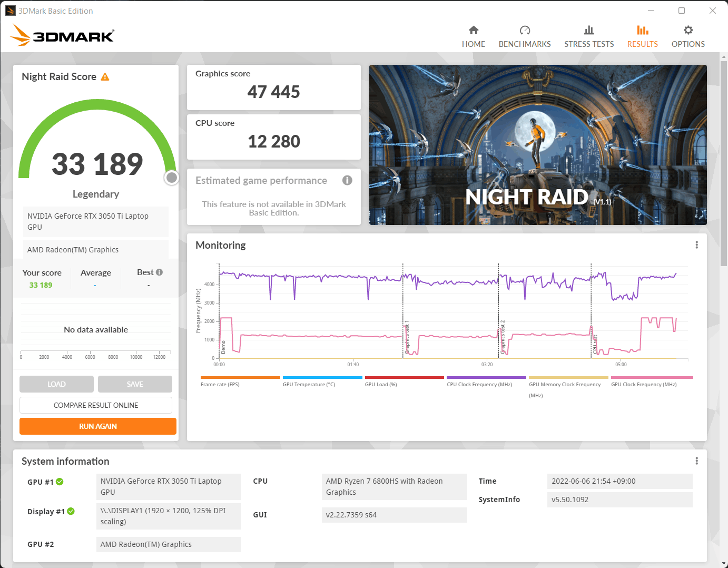Viewport: 728px width, 568px height.
Task: Click the Graphics score value 47 445
Action: click(274, 92)
